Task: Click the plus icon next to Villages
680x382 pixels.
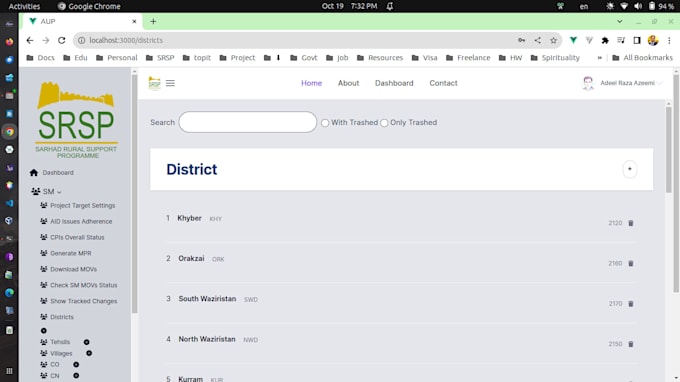Action: (x=89, y=353)
